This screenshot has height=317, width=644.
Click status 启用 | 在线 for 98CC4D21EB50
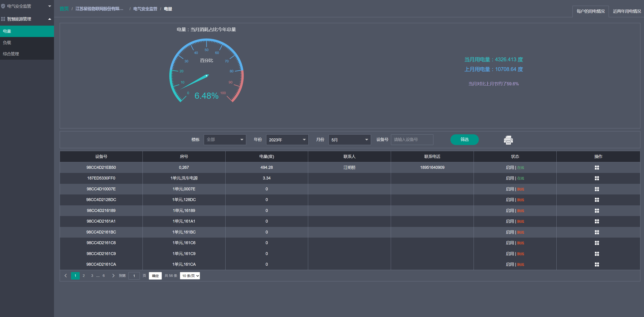tap(515, 167)
